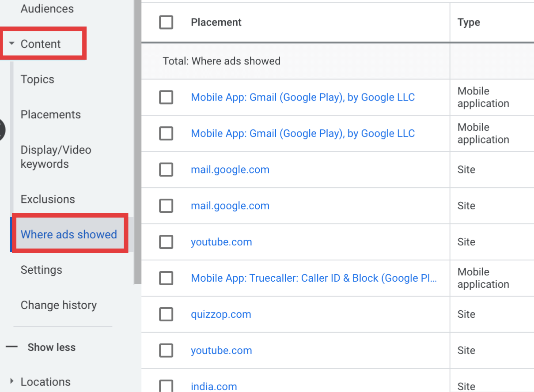This screenshot has height=392, width=534.
Task: Click the Site type cell in india.com row
Action: [466, 387]
